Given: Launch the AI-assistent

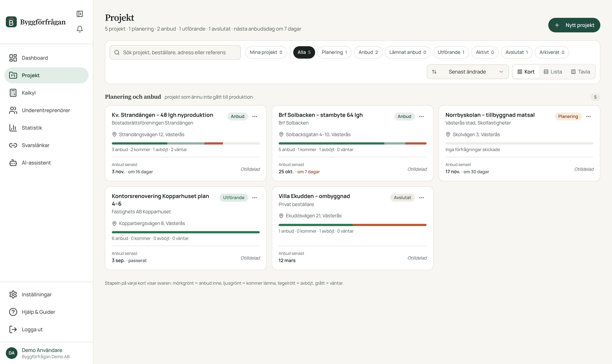Looking at the screenshot, I should click(x=46, y=163).
